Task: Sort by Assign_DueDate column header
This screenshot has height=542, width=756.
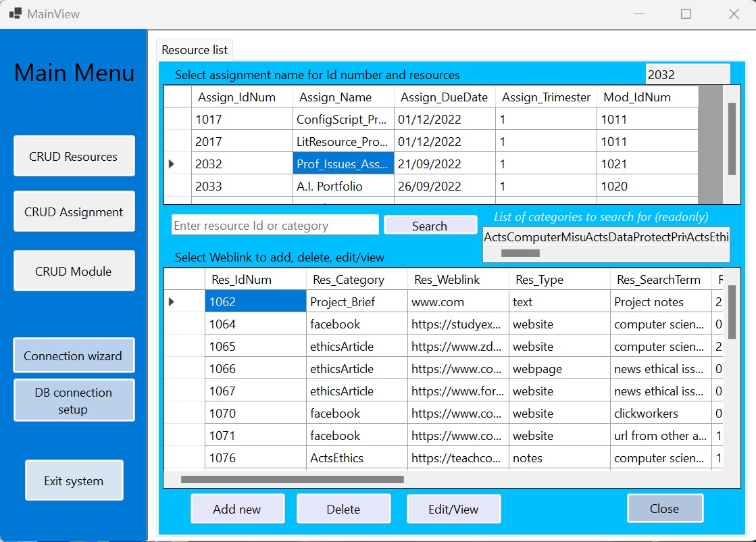Action: click(444, 97)
